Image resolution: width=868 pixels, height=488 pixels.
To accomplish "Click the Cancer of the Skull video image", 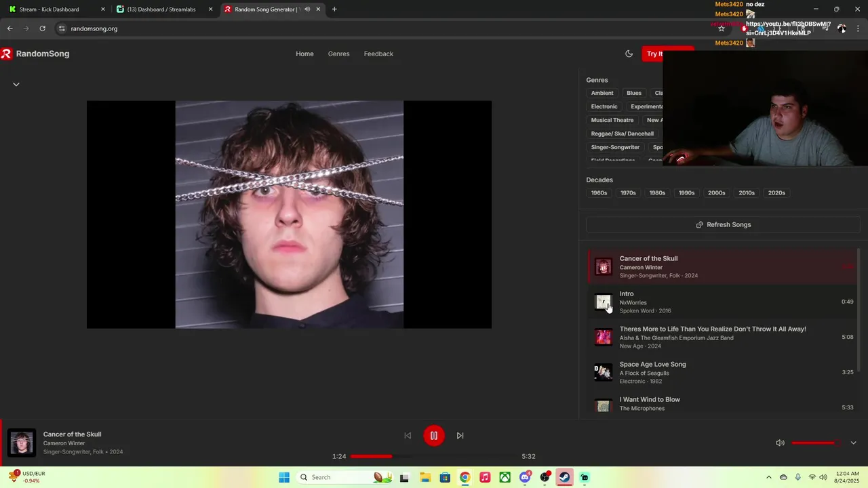I will pyautogui.click(x=289, y=214).
